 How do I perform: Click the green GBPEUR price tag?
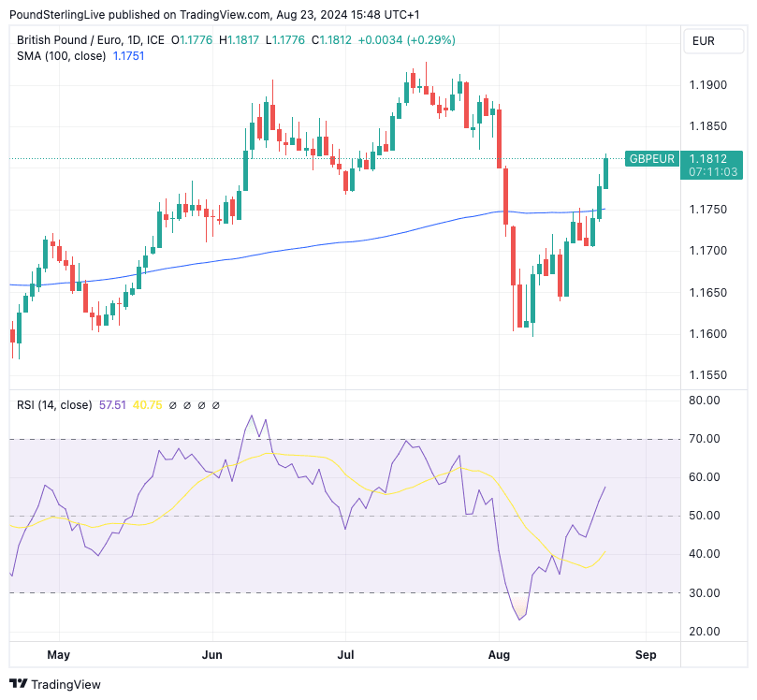651,159
